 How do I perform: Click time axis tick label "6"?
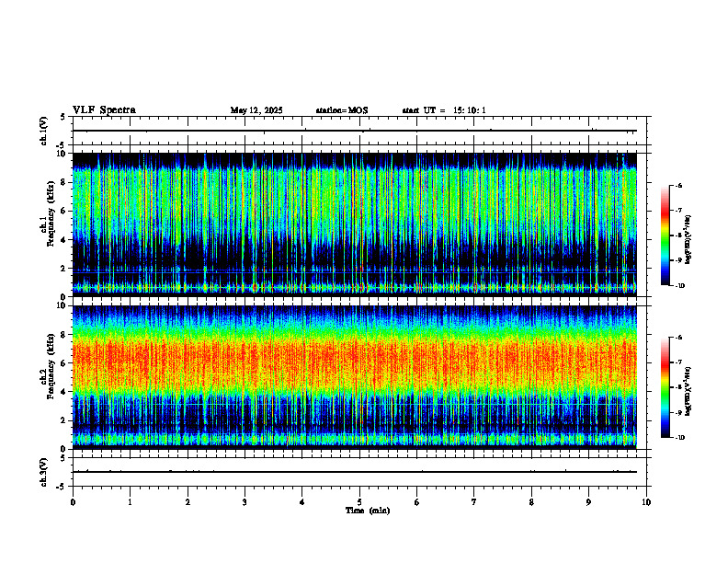[x=416, y=502]
